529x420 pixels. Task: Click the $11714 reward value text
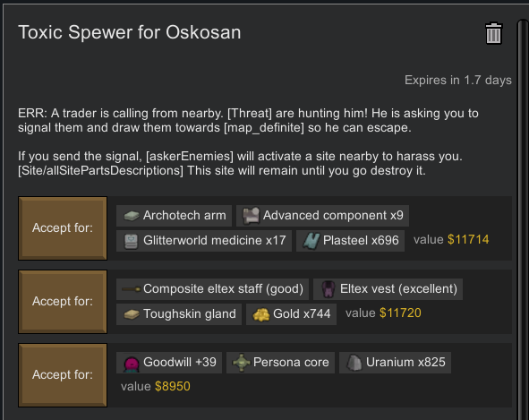468,239
